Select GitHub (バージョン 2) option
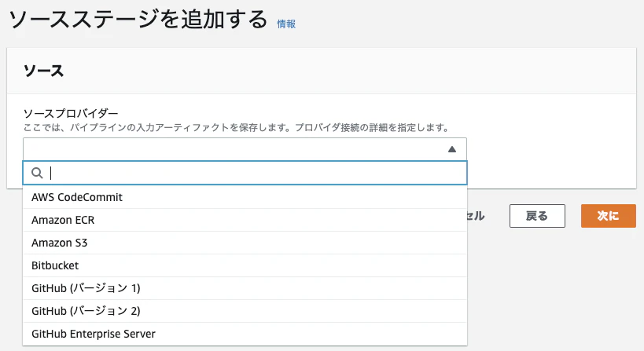Viewport: 644px width, 351px height. pyautogui.click(x=245, y=311)
